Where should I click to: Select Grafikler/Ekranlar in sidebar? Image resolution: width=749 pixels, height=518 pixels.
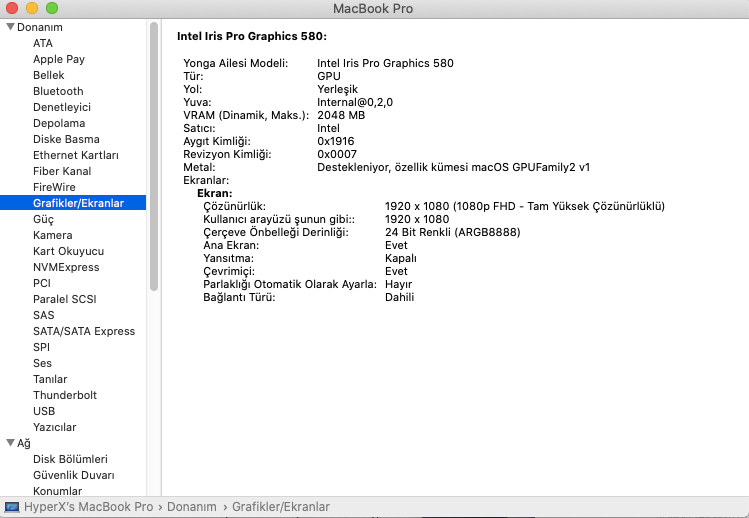[x=78, y=203]
